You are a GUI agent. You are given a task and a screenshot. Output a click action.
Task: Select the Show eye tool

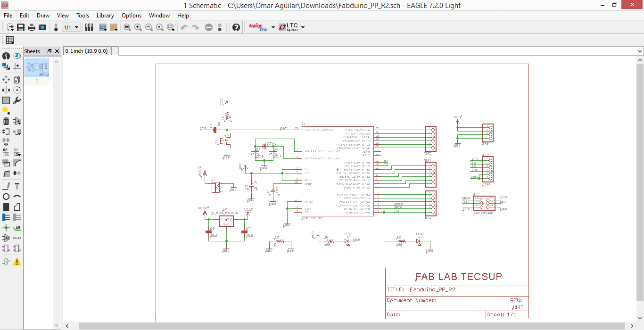pos(17,56)
